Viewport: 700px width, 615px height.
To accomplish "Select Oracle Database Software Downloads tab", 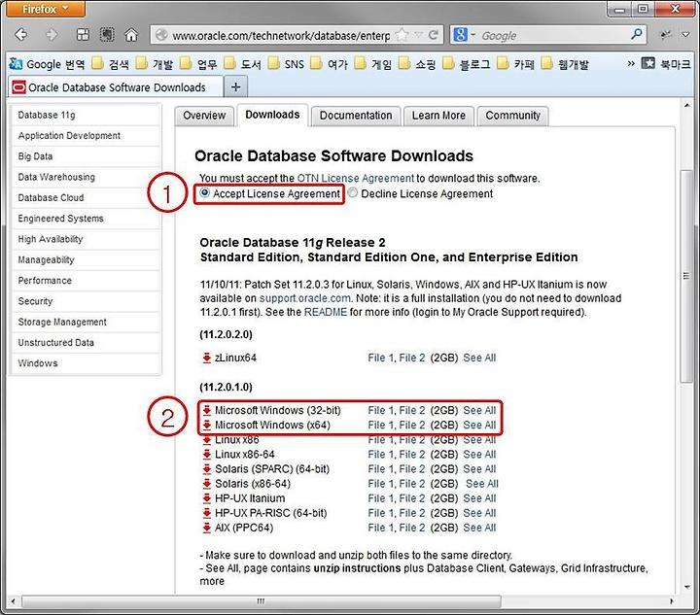I will 116,87.
